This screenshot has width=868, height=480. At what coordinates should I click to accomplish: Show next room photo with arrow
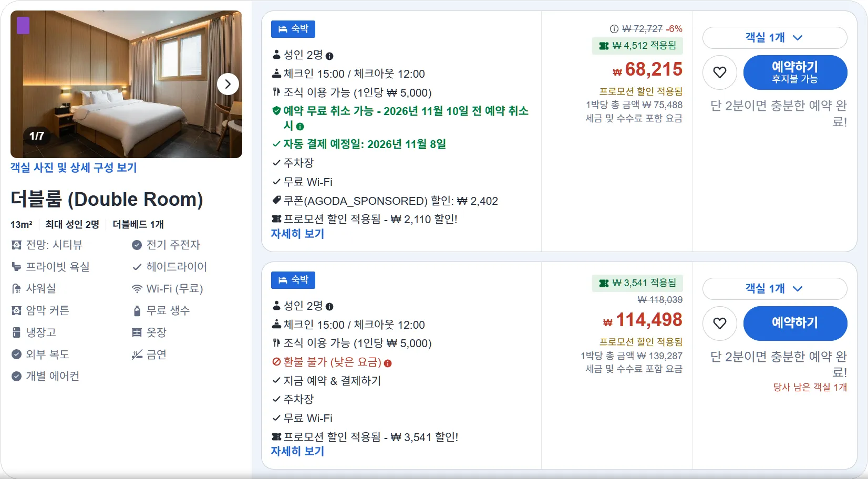228,84
